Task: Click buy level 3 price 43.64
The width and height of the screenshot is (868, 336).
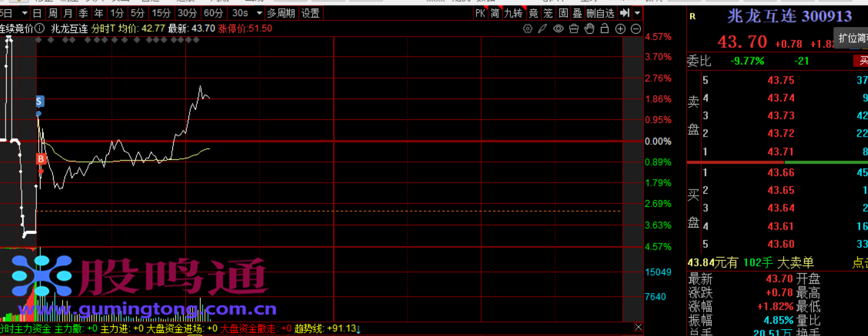Action: (x=781, y=208)
